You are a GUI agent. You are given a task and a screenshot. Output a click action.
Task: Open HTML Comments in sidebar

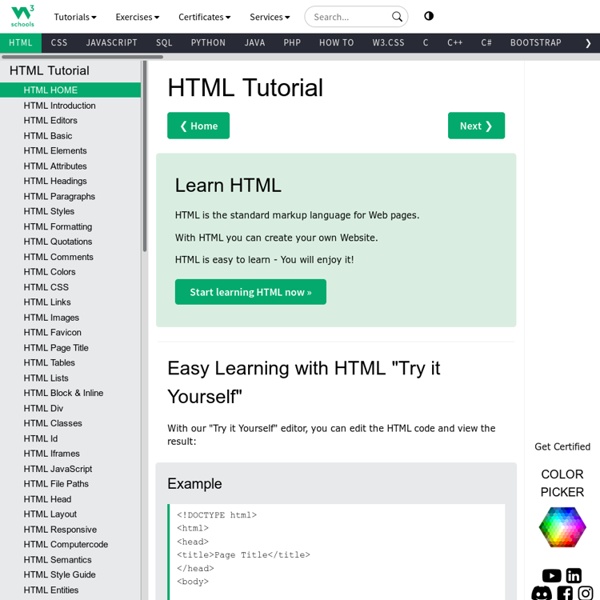tap(70, 257)
